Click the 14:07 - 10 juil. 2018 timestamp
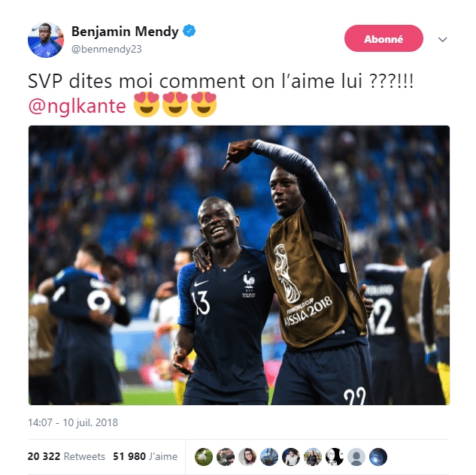This screenshot has width=476, height=475. (x=73, y=422)
